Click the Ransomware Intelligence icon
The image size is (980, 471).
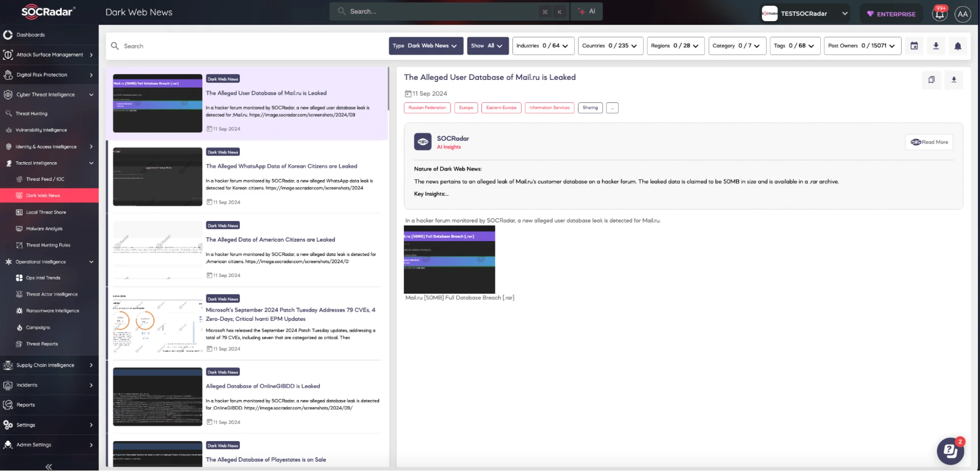point(19,311)
